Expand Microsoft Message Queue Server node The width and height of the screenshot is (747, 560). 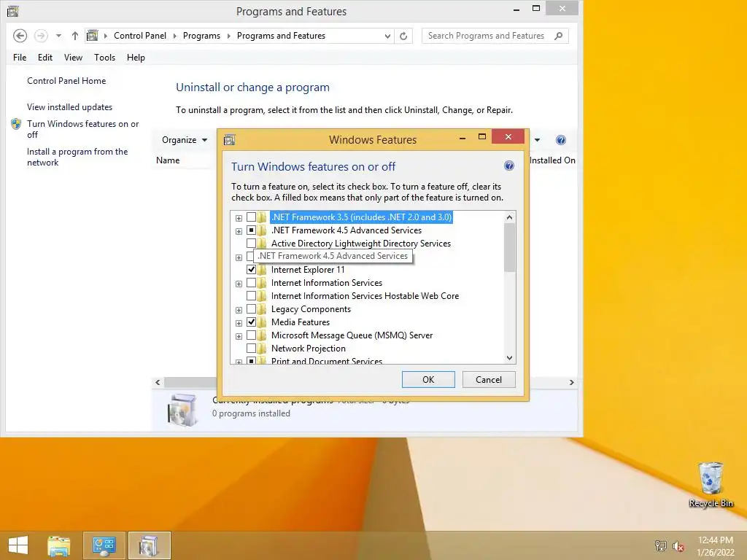pyautogui.click(x=239, y=336)
